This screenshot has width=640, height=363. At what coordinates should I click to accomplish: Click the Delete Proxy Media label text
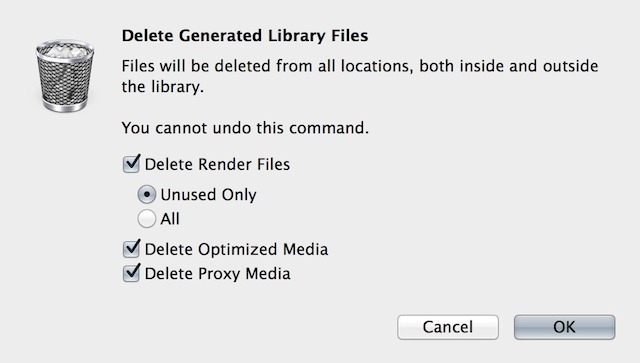[x=218, y=274]
